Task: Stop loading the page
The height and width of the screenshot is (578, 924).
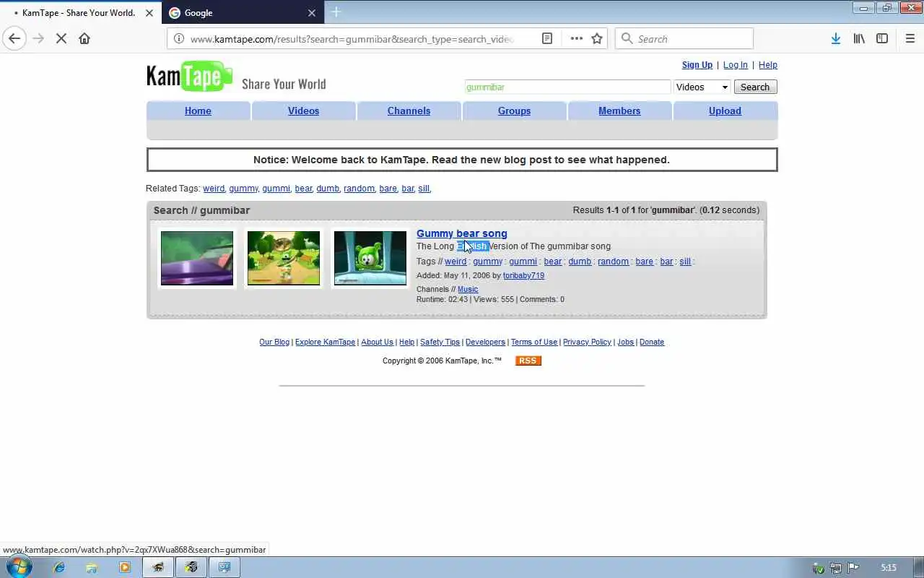Action: [x=61, y=39]
